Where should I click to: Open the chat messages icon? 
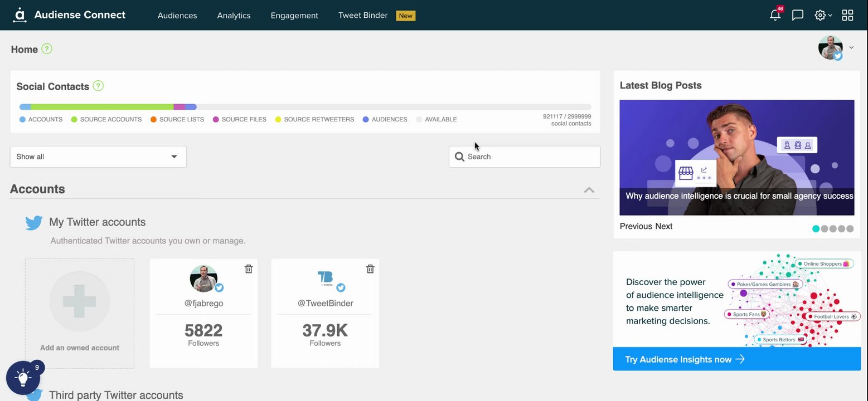[x=798, y=15]
